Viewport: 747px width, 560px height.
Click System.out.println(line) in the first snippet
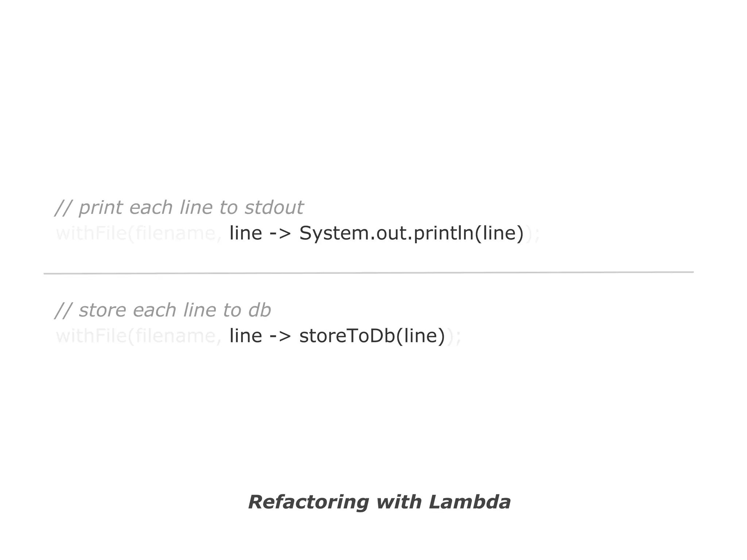tap(411, 233)
